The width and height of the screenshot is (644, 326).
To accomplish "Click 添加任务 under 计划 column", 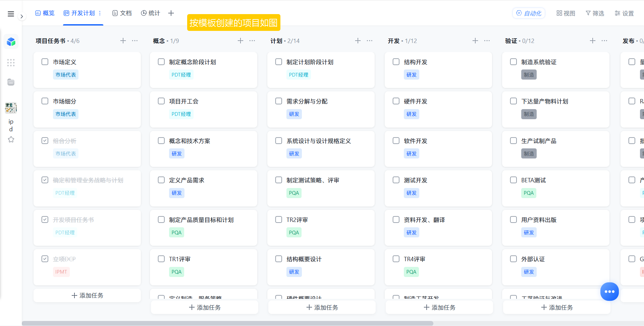I will (322, 307).
